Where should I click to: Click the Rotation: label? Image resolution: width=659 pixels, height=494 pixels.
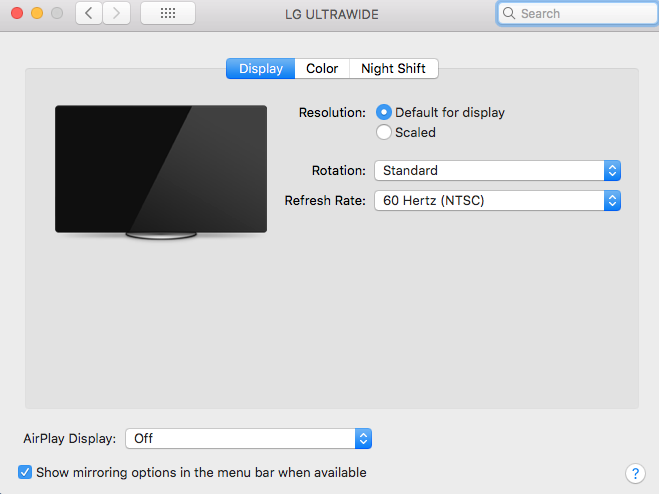338,171
